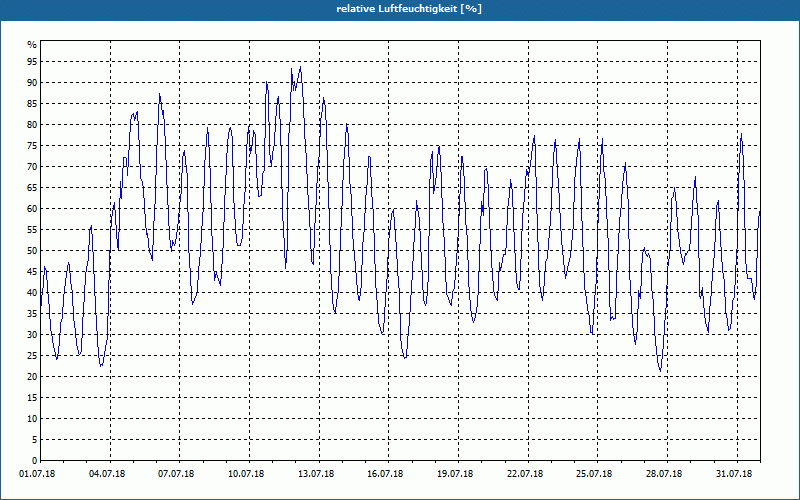Click the x-axis date label 22.07.18
The image size is (800, 500).
point(525,474)
